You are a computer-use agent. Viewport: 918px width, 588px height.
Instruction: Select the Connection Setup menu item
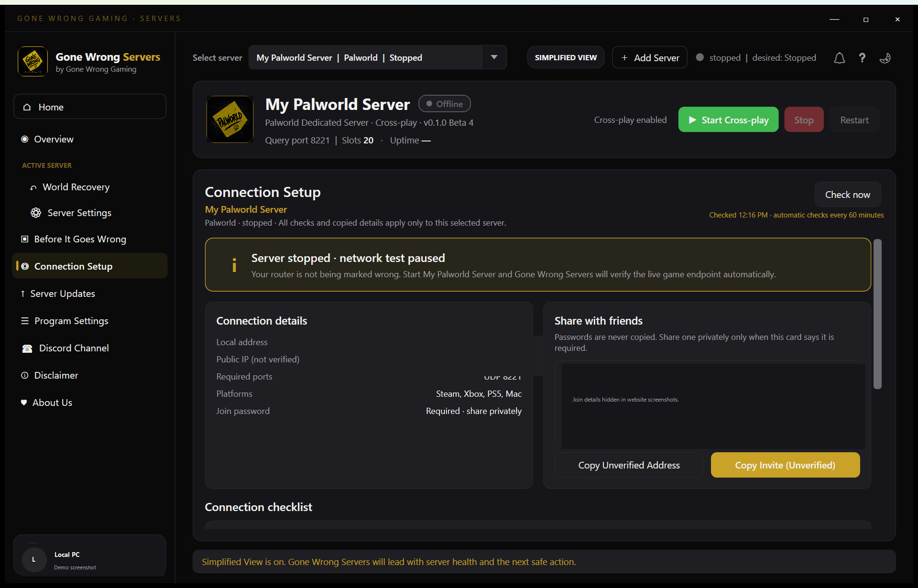pyautogui.click(x=90, y=266)
